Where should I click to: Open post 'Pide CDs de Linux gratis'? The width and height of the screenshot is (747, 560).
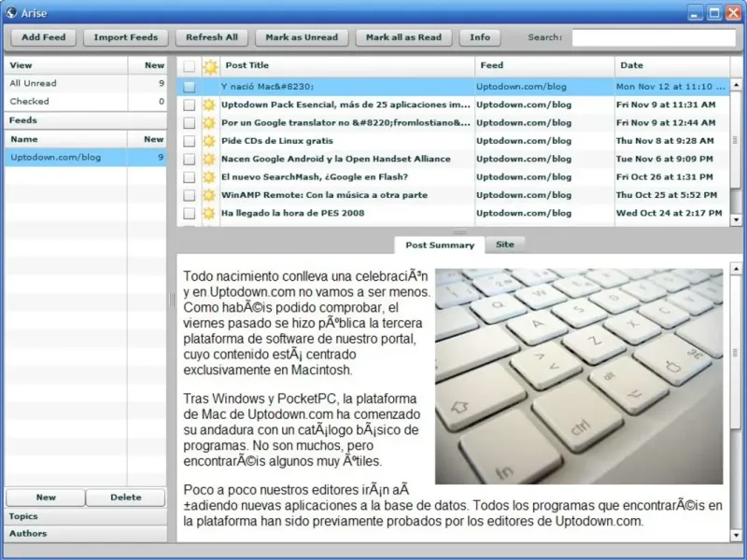point(276,141)
